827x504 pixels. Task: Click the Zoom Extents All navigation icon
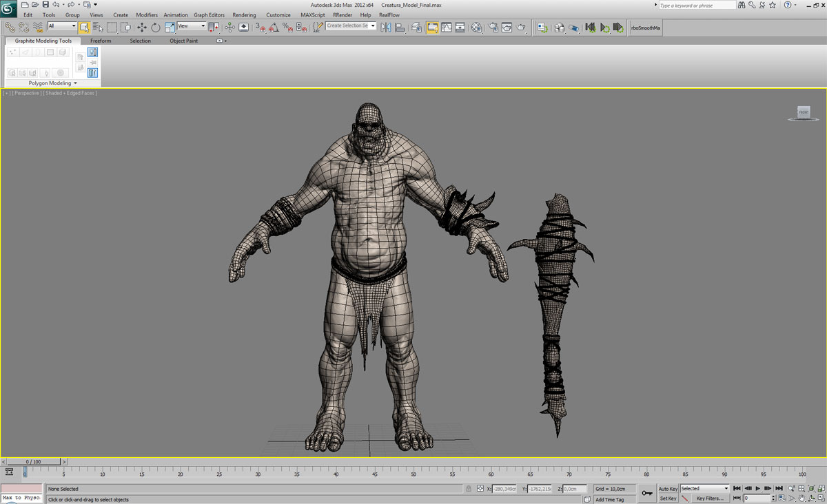tap(820, 488)
